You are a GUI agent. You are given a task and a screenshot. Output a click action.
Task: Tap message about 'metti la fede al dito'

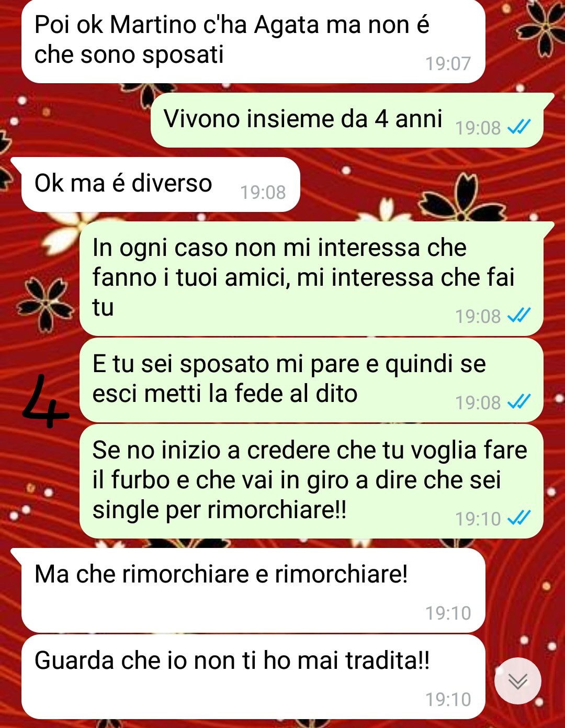(311, 380)
